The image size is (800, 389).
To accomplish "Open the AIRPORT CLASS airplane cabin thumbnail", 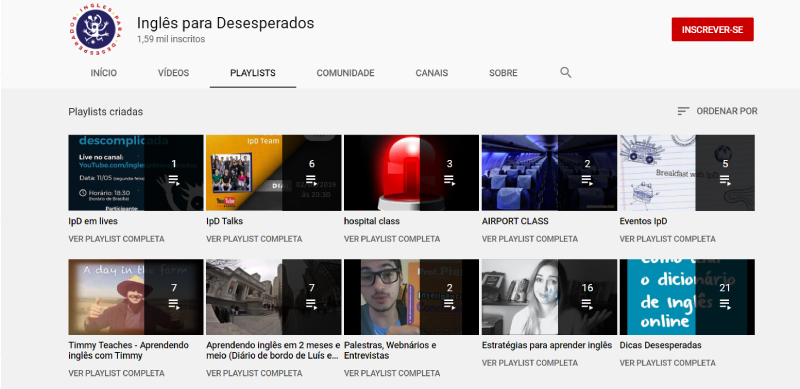I will click(x=549, y=173).
